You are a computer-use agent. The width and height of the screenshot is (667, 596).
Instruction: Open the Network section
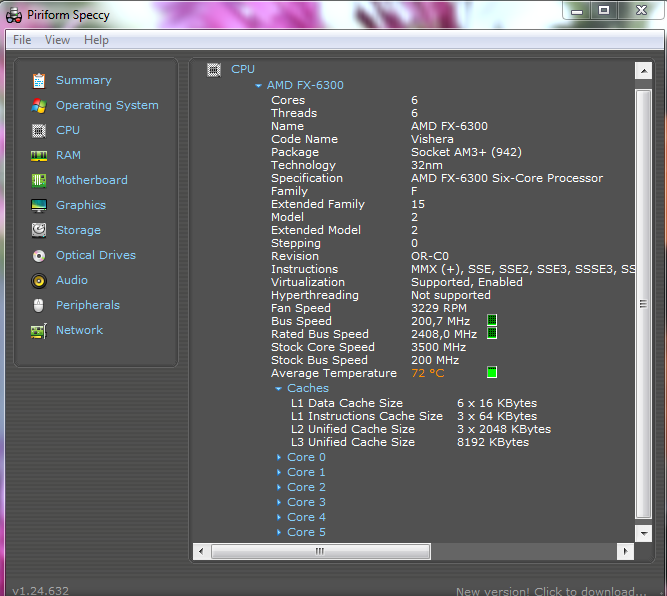tap(80, 330)
